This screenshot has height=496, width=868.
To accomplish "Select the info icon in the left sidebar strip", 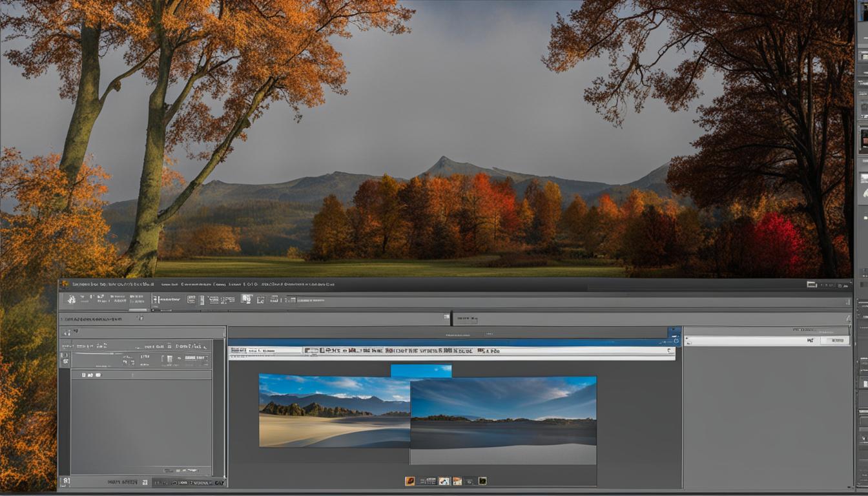I will tap(65, 355).
